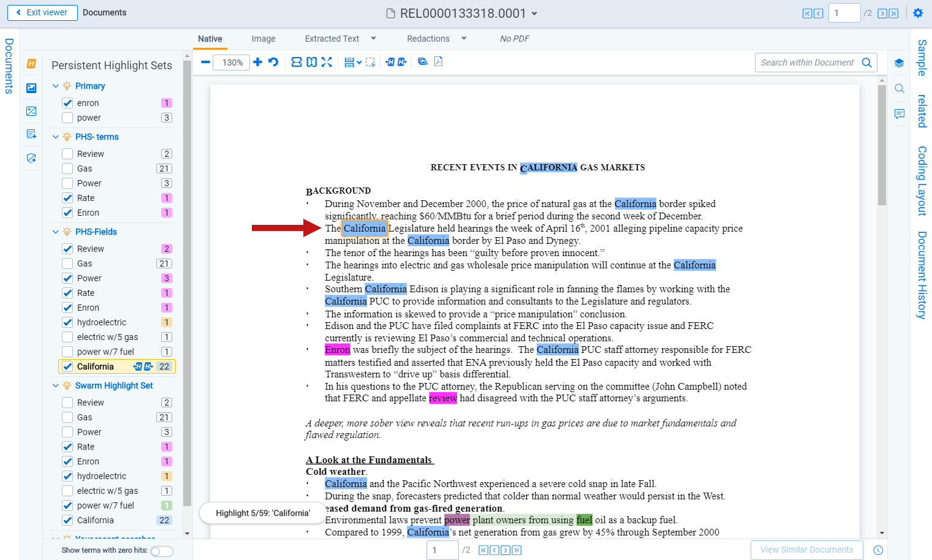Click View Similar Documents button
932x560 pixels.
point(807,550)
